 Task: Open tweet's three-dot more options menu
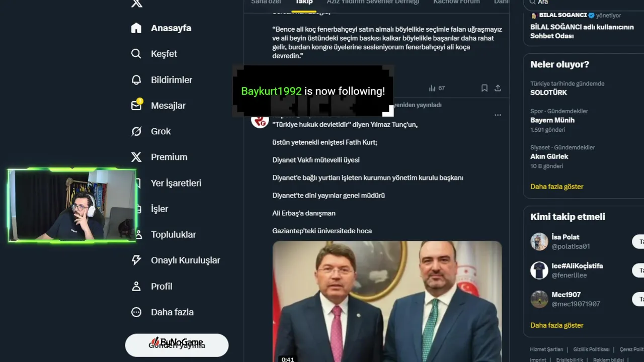coord(498,115)
